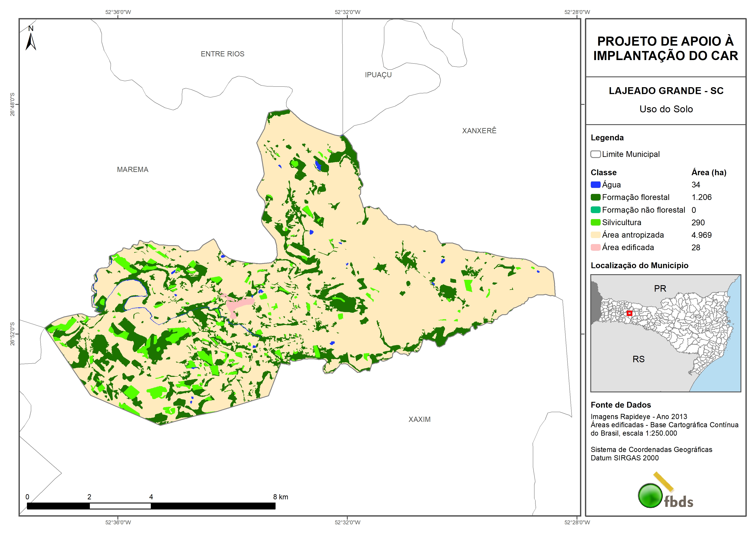
Task: Click the MAREMA municipality label
Action: point(133,169)
